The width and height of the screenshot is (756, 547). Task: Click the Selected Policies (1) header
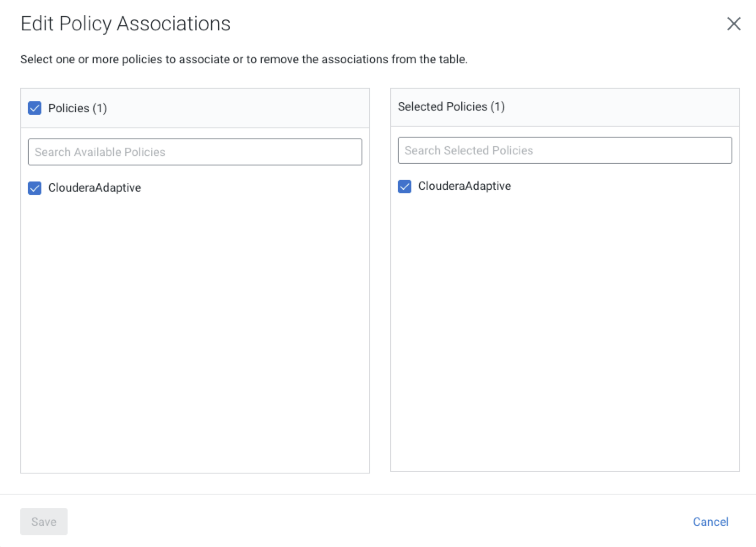[x=451, y=107]
